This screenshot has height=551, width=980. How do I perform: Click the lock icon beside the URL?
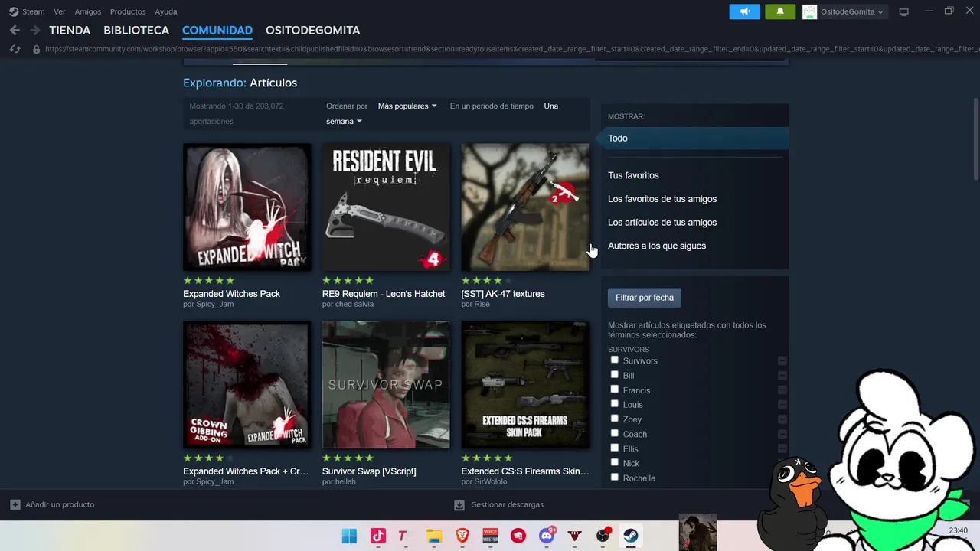pyautogui.click(x=36, y=49)
